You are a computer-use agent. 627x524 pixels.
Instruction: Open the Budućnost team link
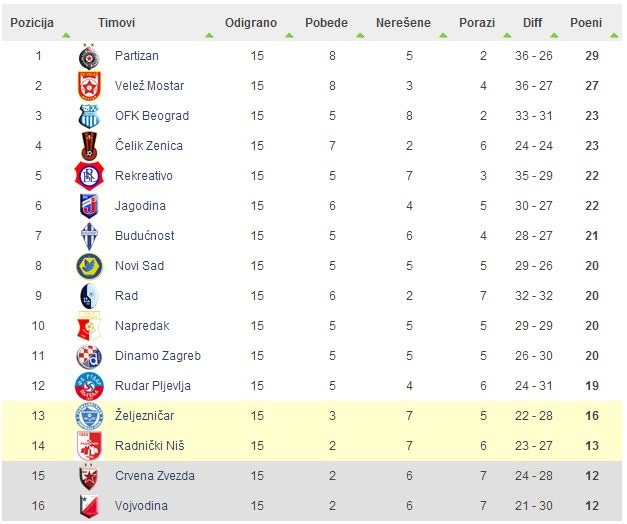pos(145,236)
